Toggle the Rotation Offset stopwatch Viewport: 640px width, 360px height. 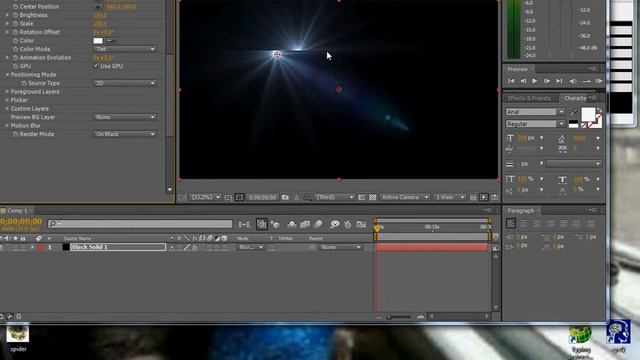tap(16, 32)
